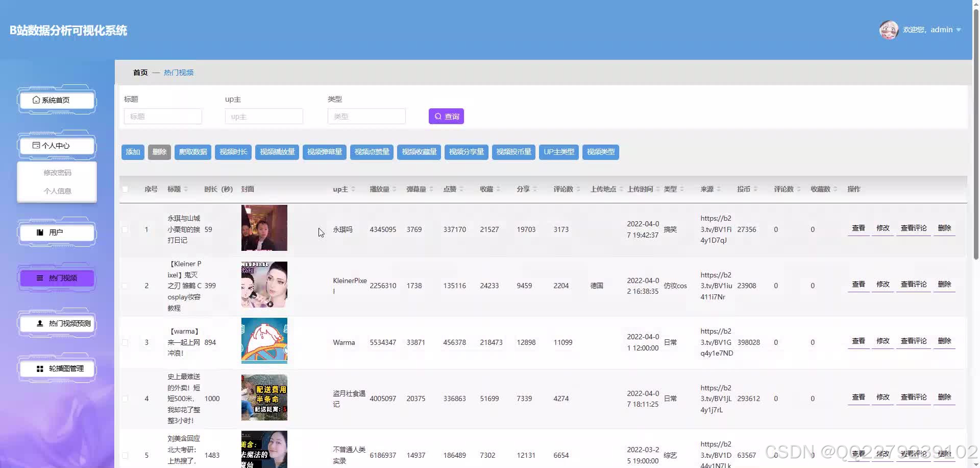980x468 pixels.
Task: Select the 用户 sidebar icon
Action: (40, 232)
